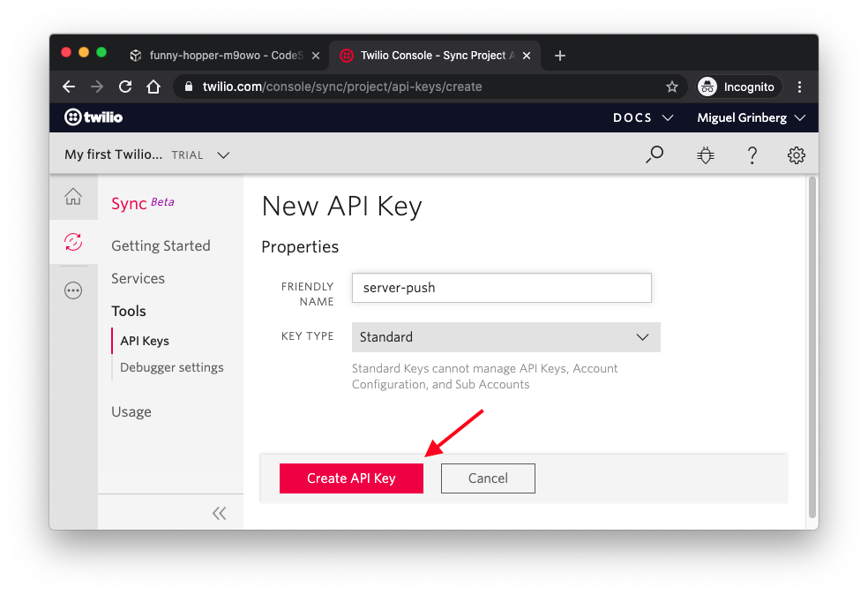Click the browser back arrow
The width and height of the screenshot is (868, 595).
click(69, 87)
